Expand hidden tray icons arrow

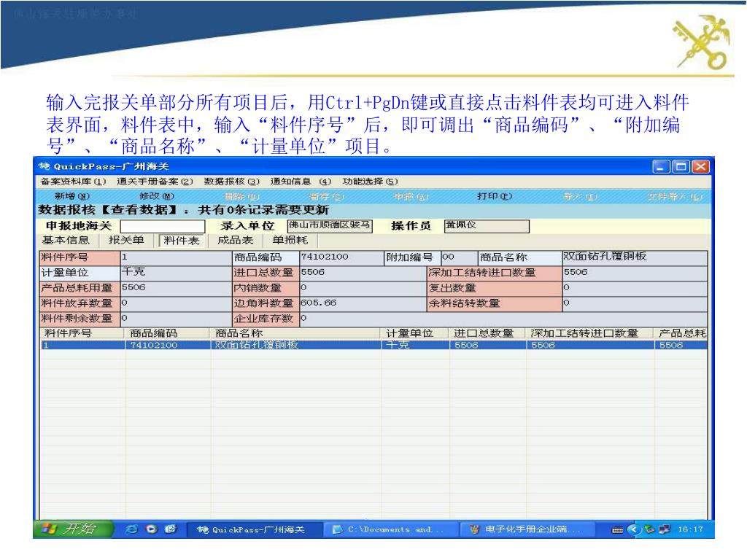point(633,529)
